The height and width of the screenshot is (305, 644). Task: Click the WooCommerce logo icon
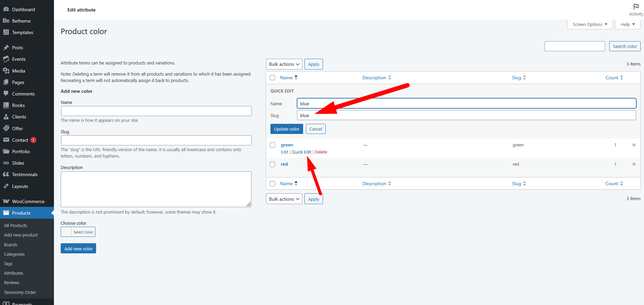6,201
